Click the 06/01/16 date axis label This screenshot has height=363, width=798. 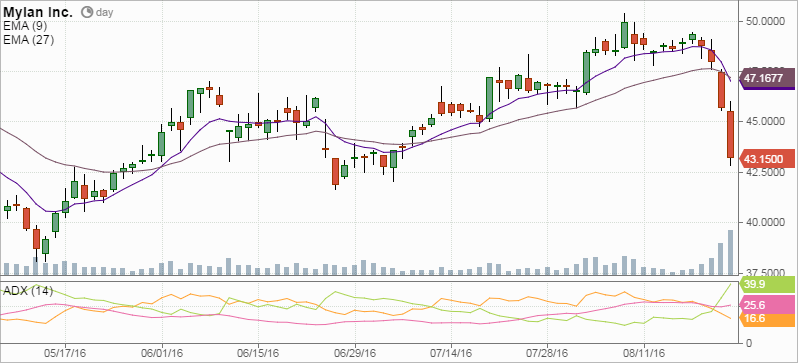coord(162,353)
